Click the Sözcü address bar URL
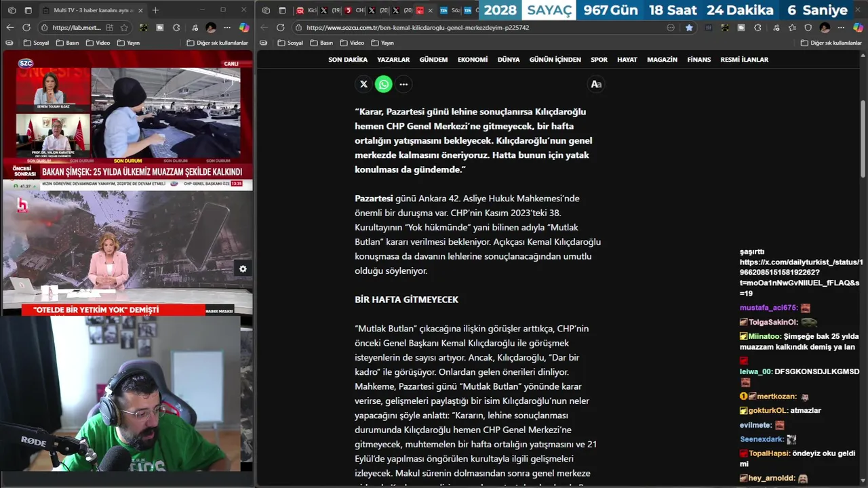This screenshot has height=488, width=868. click(418, 28)
